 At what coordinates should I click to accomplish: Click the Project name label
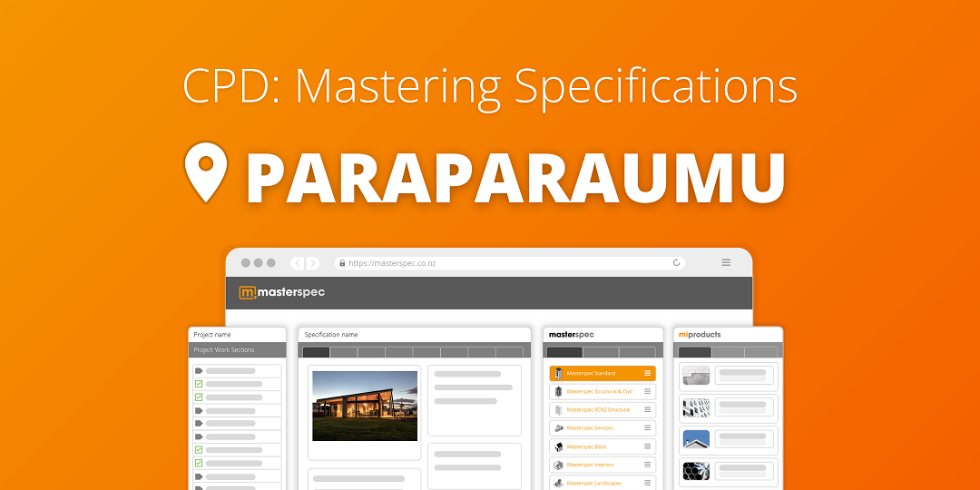(211, 334)
